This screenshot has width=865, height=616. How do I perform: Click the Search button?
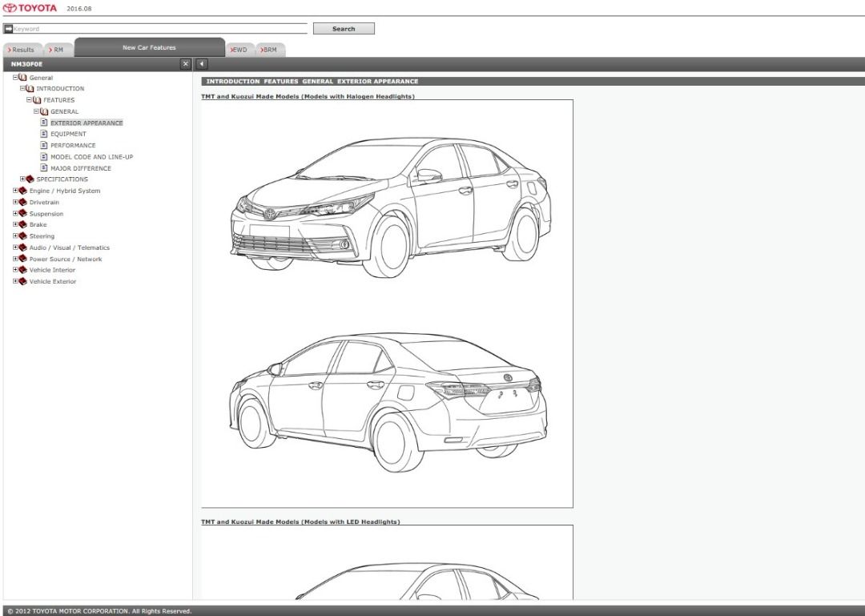344,28
